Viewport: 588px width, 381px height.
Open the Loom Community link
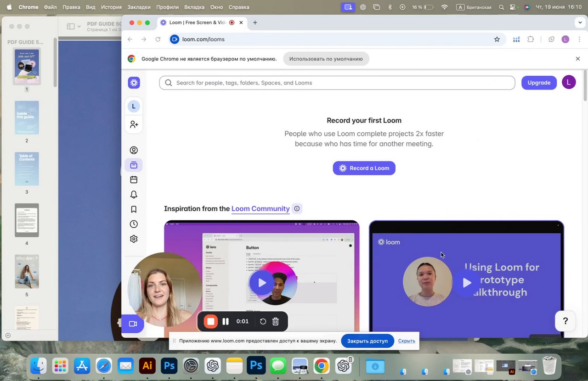tap(260, 208)
